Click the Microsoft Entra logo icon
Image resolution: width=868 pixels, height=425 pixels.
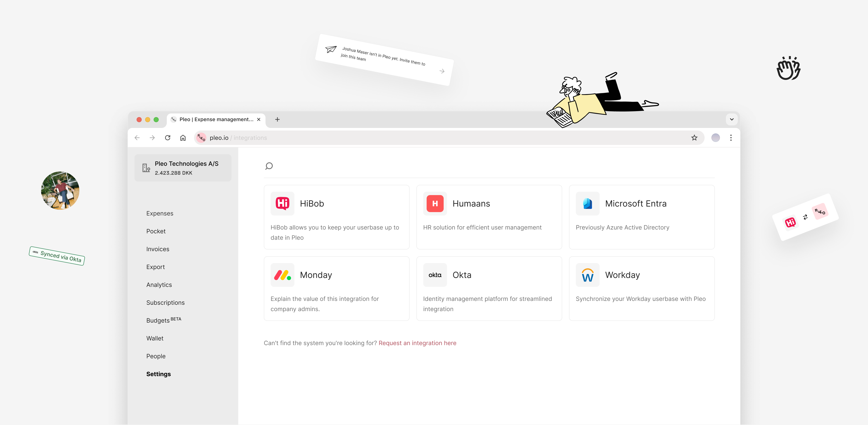(588, 204)
